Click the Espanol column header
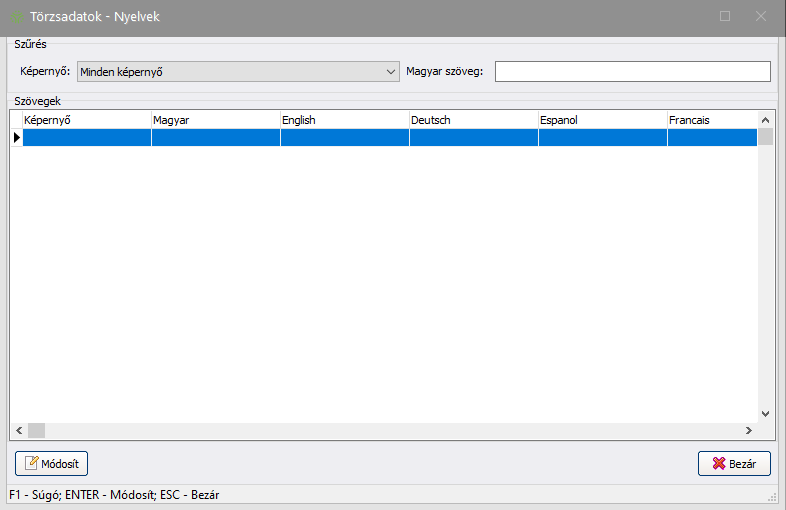The height and width of the screenshot is (510, 786). coord(602,120)
